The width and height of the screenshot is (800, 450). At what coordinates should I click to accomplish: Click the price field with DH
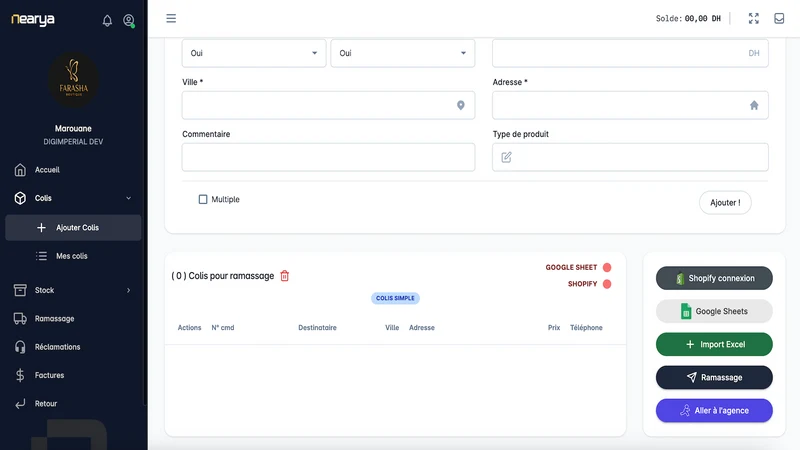pos(630,53)
